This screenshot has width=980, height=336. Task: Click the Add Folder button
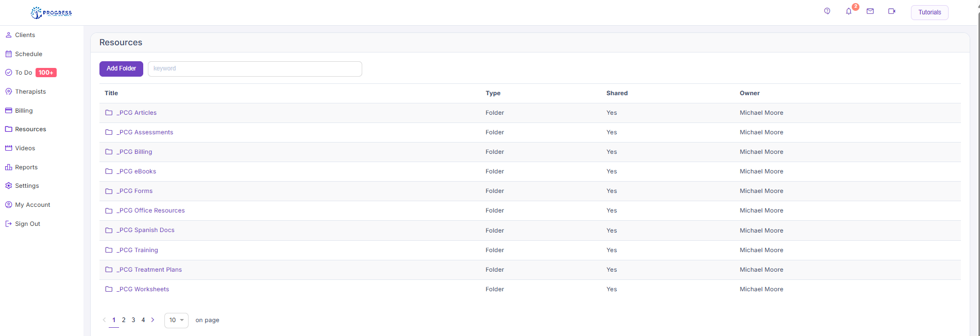121,68
